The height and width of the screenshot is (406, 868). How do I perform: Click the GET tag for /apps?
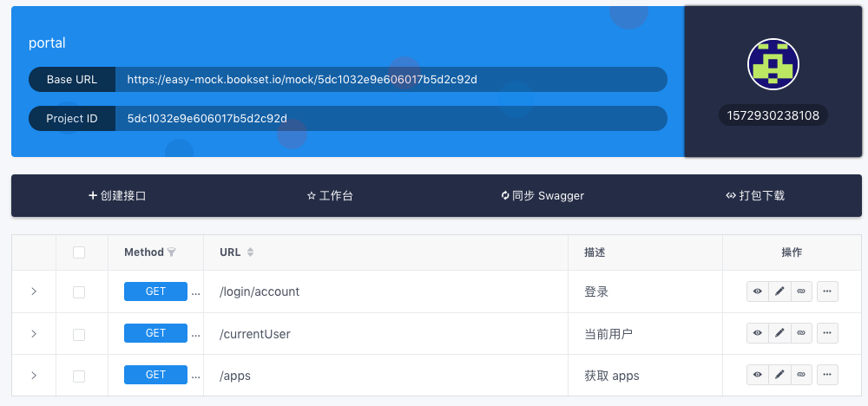[x=155, y=375]
